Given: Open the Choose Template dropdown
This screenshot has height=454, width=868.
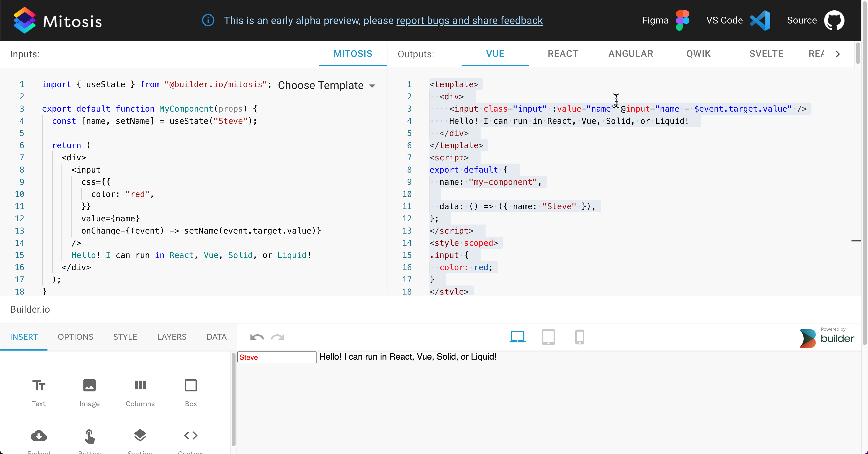Looking at the screenshot, I should [x=326, y=86].
